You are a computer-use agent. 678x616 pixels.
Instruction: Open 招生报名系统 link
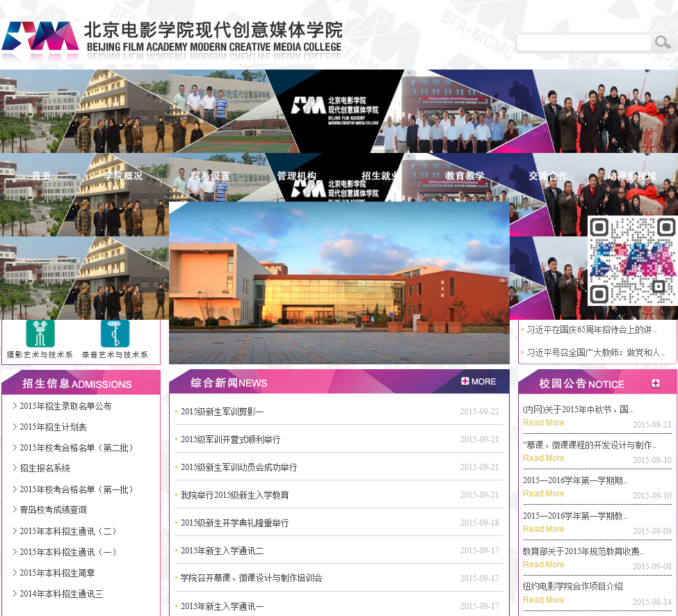tap(45, 468)
